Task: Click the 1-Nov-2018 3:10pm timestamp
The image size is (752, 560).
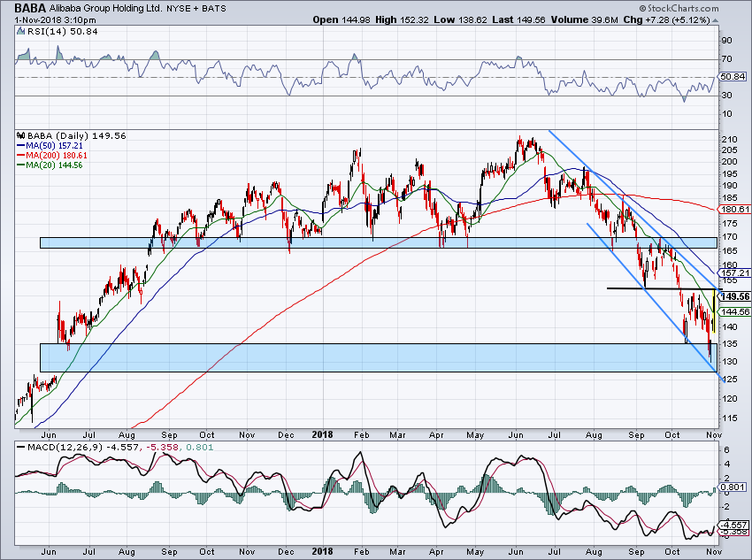Action: [x=55, y=20]
